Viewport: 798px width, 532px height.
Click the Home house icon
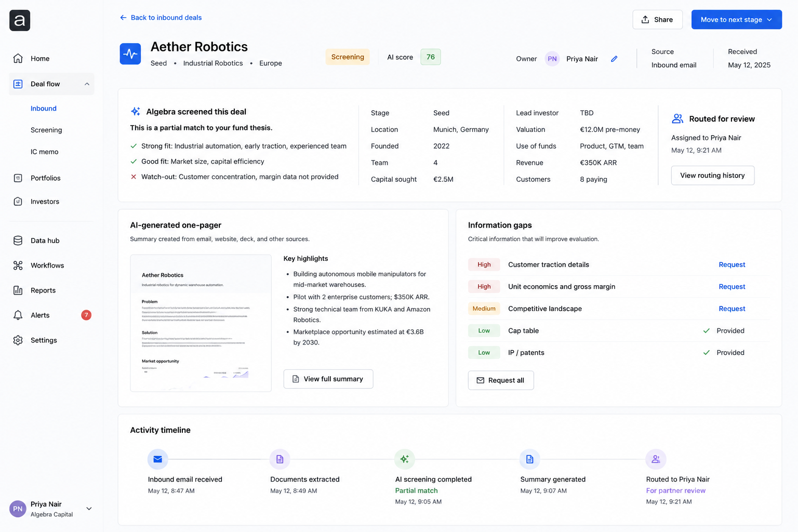click(x=18, y=59)
